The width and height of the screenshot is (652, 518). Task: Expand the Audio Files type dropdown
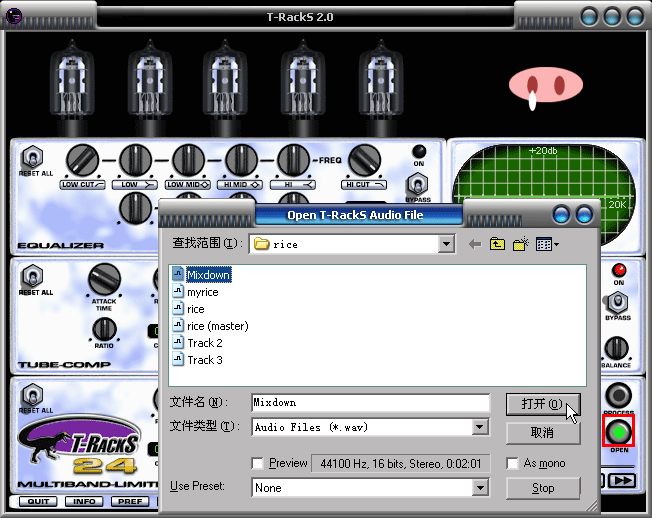click(x=479, y=427)
